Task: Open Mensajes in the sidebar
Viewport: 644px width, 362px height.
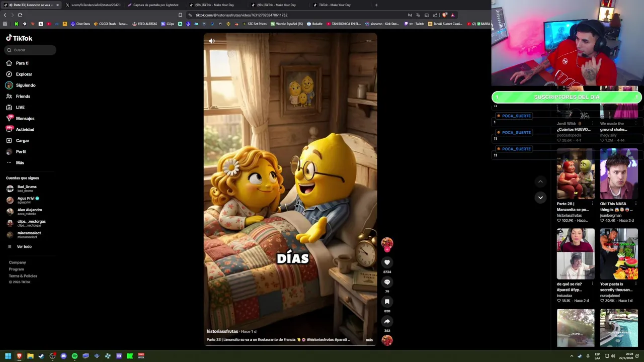Action: coord(20,119)
